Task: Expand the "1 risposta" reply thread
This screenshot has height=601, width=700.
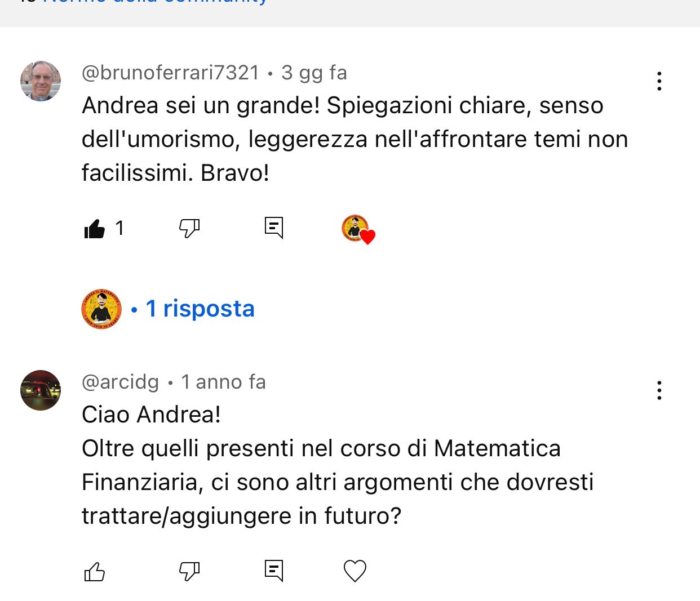Action: tap(200, 309)
